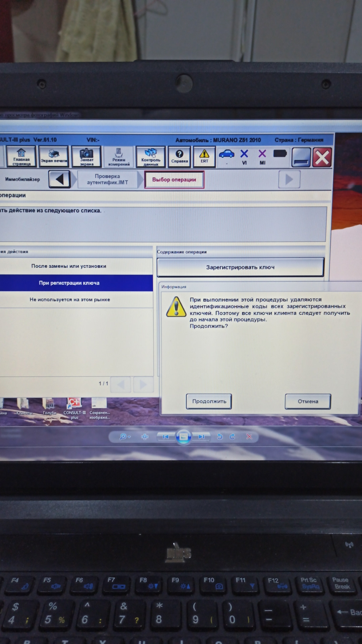Click the Захват экрана camera icon
362x644 pixels.
pos(86,156)
